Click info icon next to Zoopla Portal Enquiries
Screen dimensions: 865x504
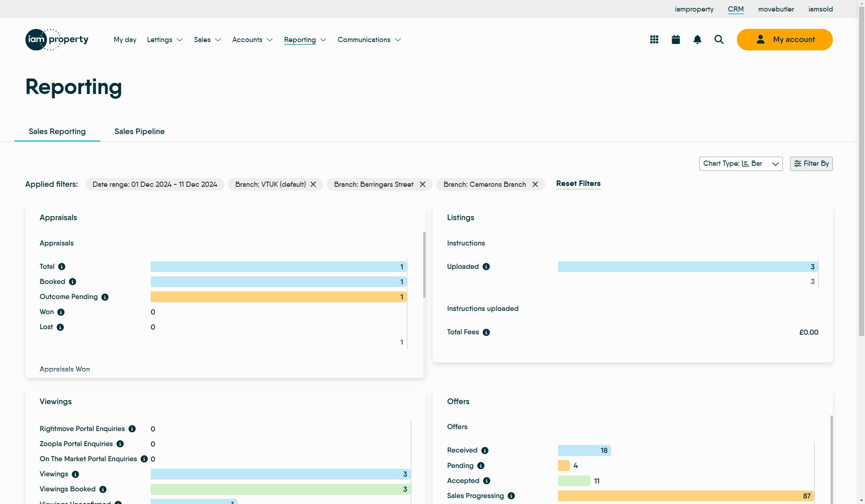(x=120, y=444)
